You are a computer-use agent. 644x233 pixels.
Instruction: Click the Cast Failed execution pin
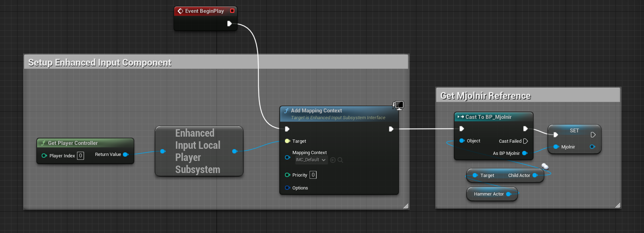[525, 141]
